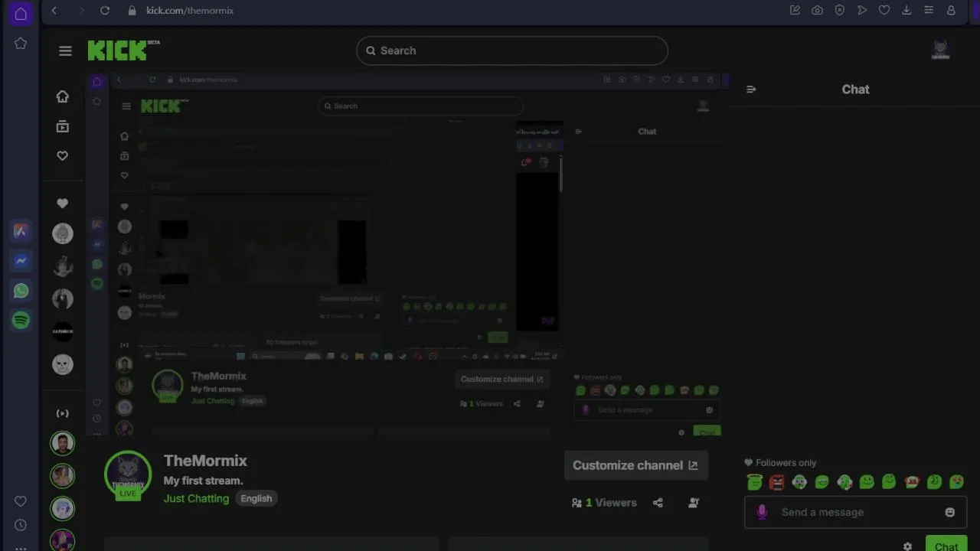This screenshot has width=980, height=551.
Task: Insert the angry red emote
Action: (x=777, y=481)
